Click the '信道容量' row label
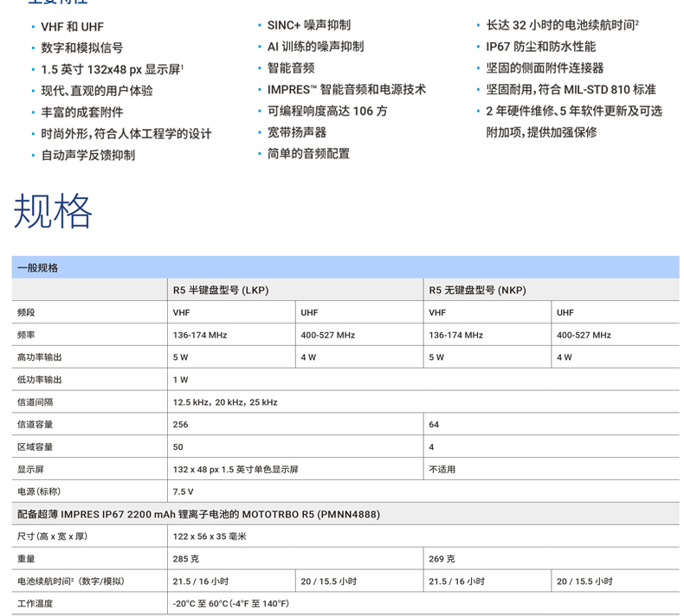Viewport: 684px width, 616px height. click(35, 425)
